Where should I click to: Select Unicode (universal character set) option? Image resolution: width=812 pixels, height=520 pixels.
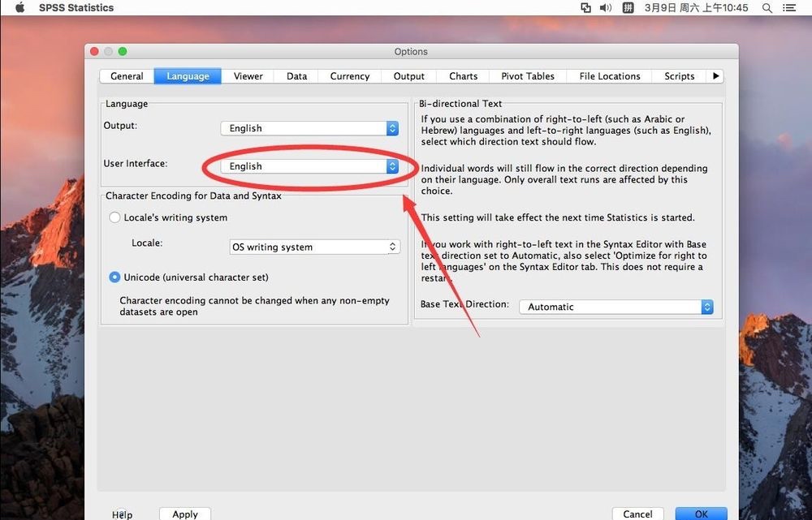point(115,277)
